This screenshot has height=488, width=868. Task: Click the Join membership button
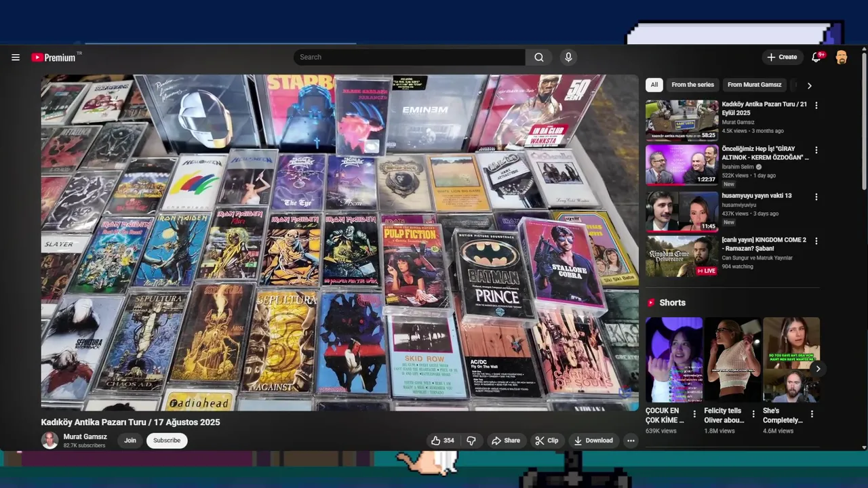coord(130,441)
